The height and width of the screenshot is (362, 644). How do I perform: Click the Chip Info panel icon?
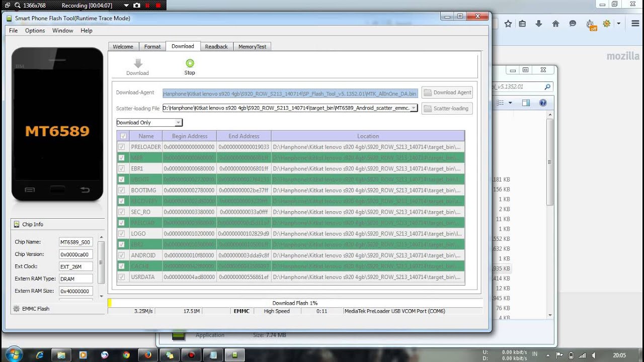[17, 224]
